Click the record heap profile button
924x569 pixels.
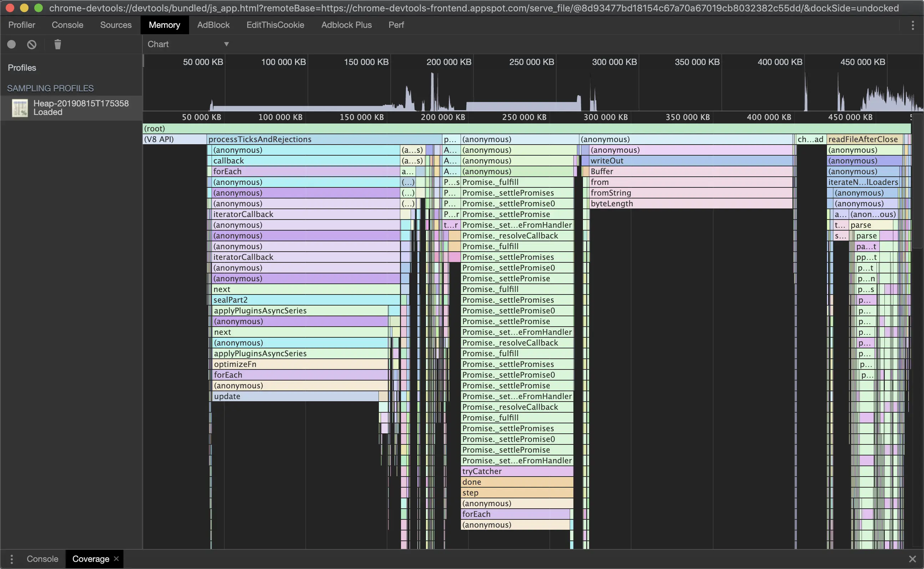tap(11, 44)
